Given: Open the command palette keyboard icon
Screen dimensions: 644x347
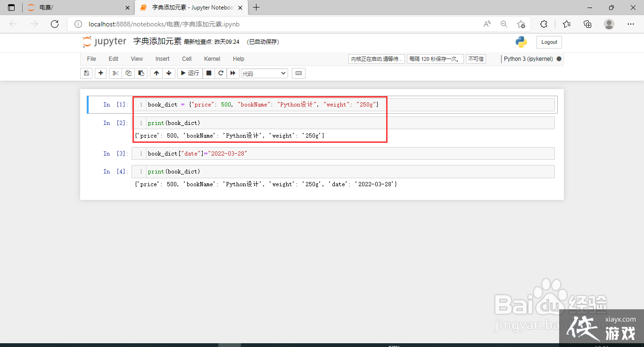Looking at the screenshot, I should tap(298, 73).
